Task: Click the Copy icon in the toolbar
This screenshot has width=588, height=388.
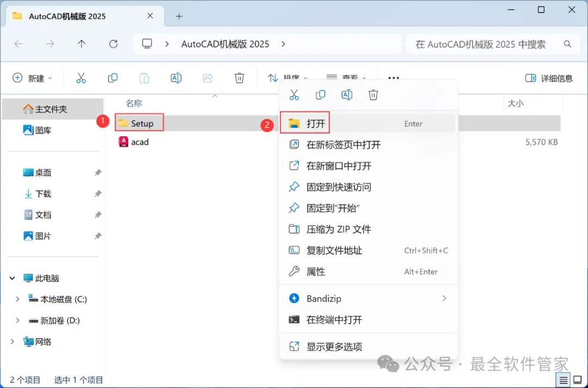Action: [x=113, y=78]
